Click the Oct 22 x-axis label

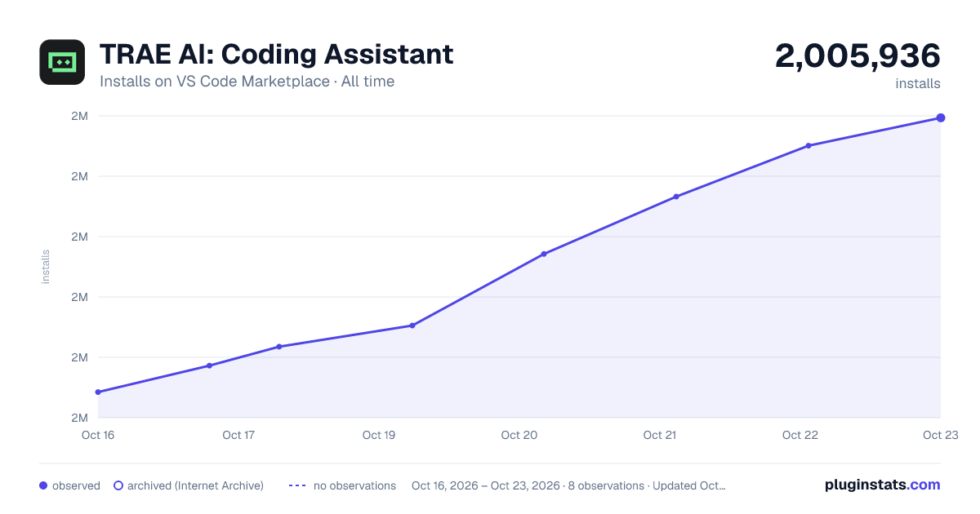click(x=800, y=435)
